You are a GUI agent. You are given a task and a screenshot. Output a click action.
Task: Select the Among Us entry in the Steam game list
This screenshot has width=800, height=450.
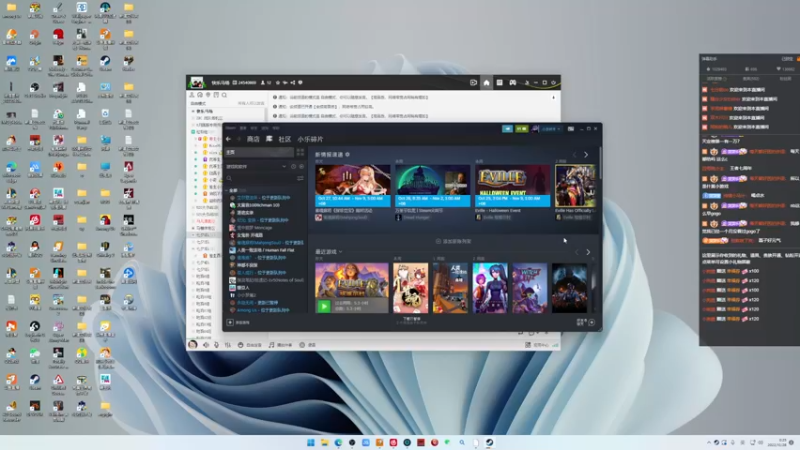point(263,310)
